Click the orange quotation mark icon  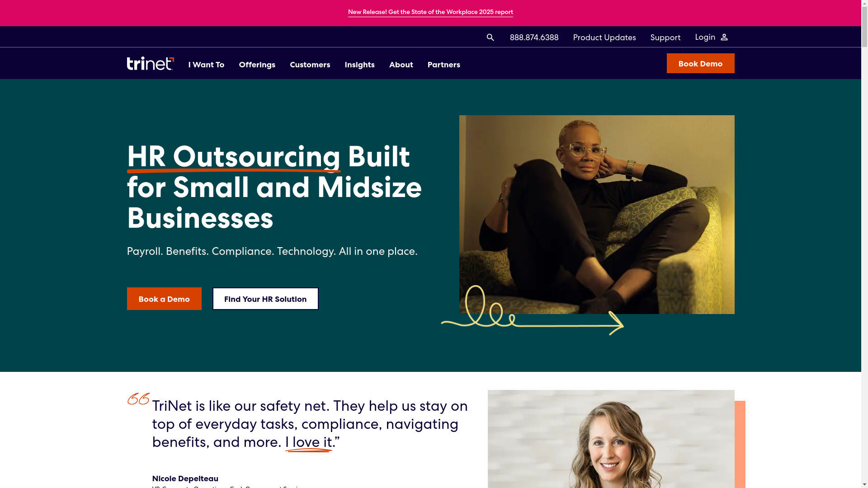138,399
